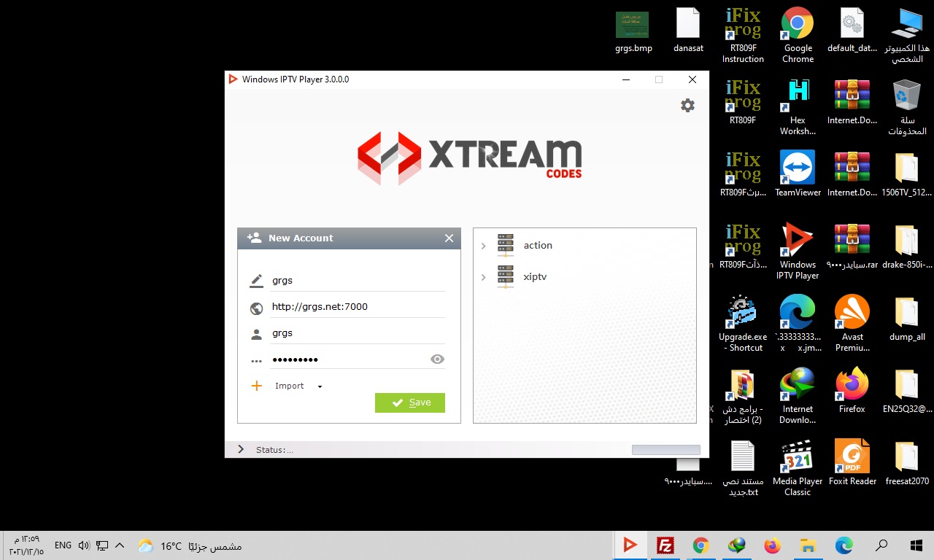Click the progress bar in status bar
The height and width of the screenshot is (560, 934).
coord(665,450)
